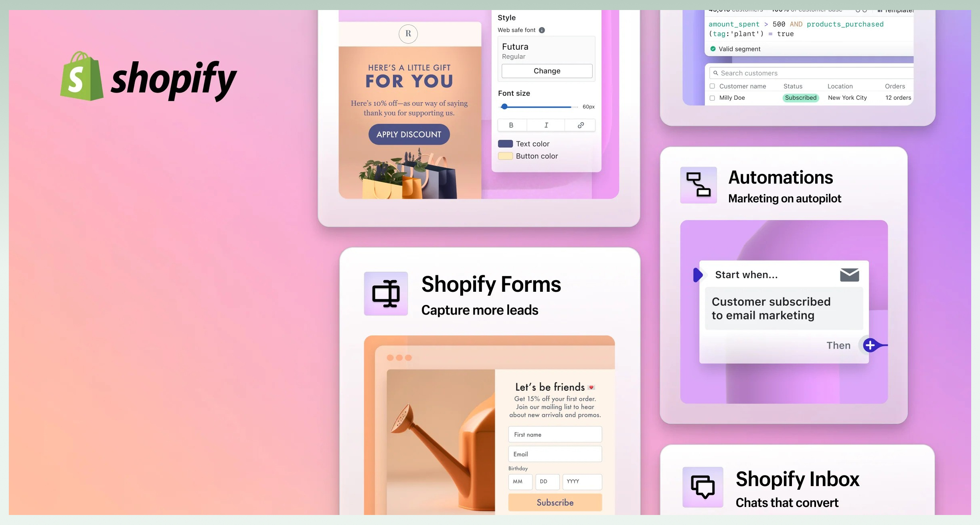Click the Apply Discount button

409,134
